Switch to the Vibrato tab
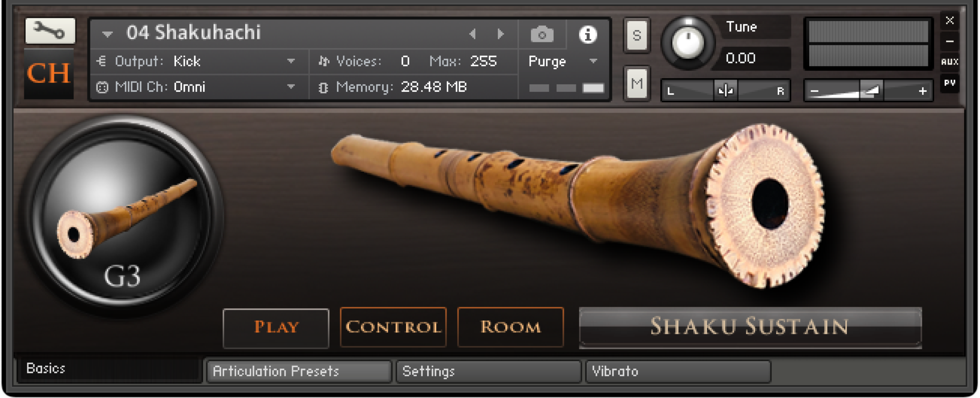This screenshot has width=980, height=398. point(678,371)
